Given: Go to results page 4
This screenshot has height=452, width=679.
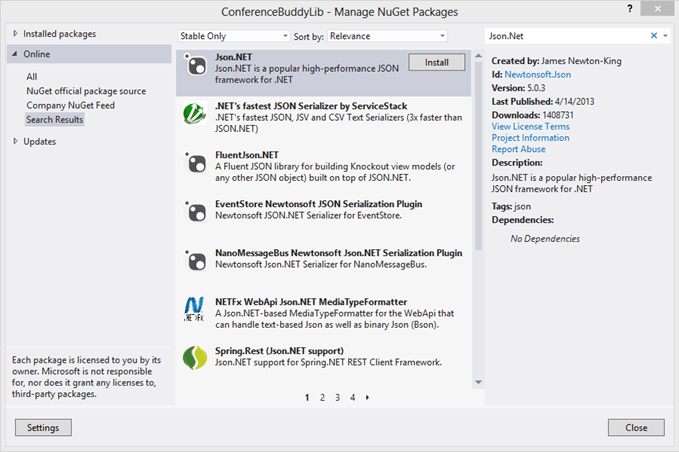Looking at the screenshot, I should pyautogui.click(x=352, y=397).
